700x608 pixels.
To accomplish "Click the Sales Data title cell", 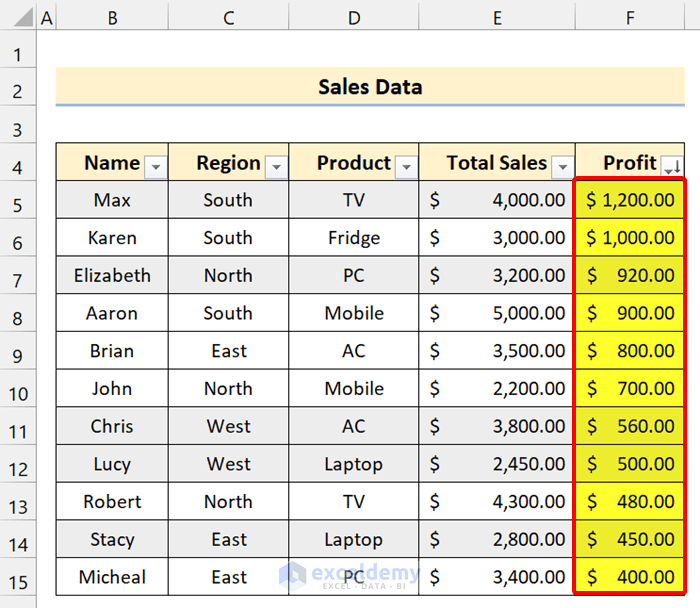I will pyautogui.click(x=370, y=87).
